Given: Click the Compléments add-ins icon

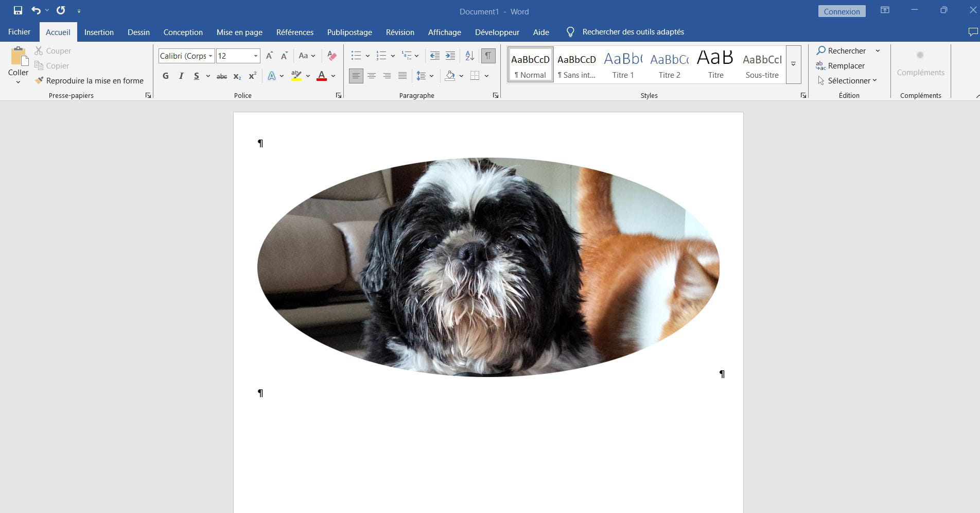Looking at the screenshot, I should point(920,55).
